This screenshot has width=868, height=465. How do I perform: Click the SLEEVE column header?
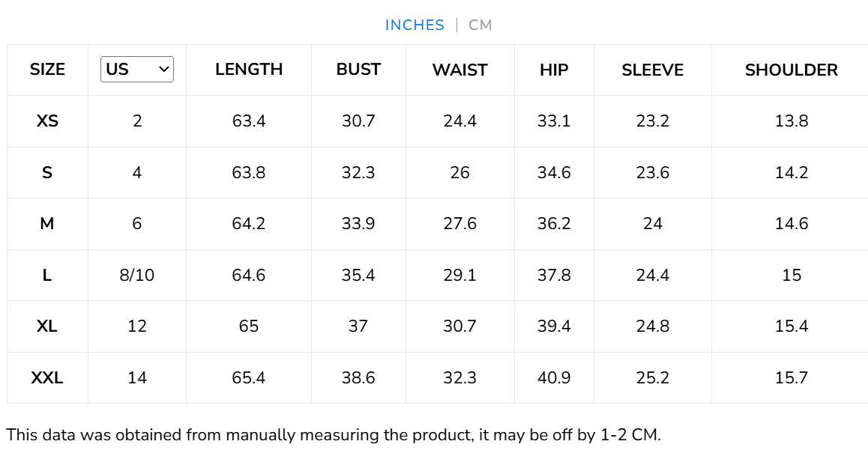[652, 70]
